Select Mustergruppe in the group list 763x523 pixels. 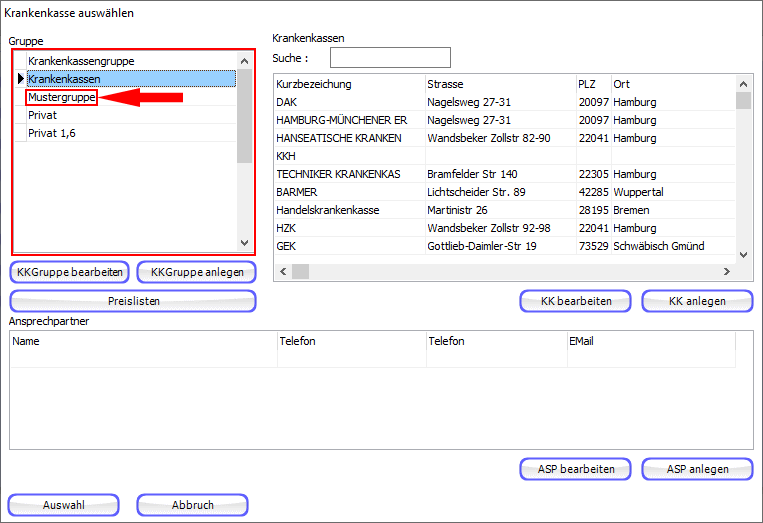point(62,97)
